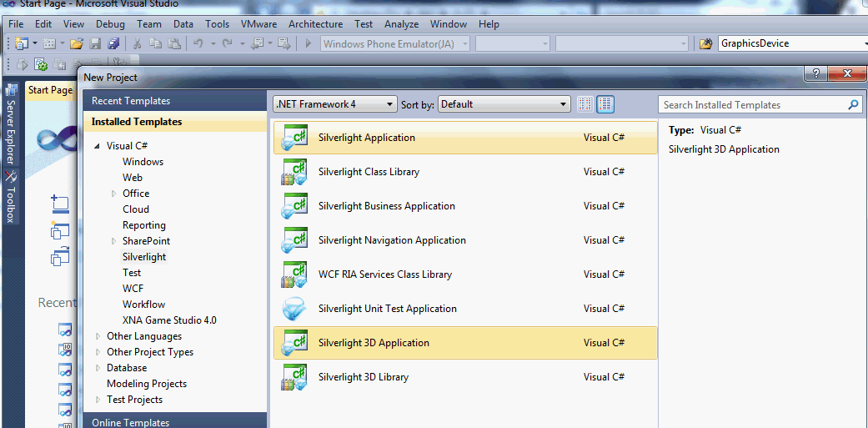Select the Windows tree category

pyautogui.click(x=143, y=162)
